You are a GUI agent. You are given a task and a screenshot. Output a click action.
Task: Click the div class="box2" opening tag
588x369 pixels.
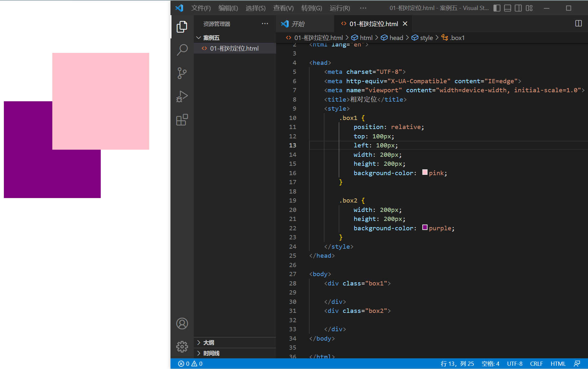357,311
